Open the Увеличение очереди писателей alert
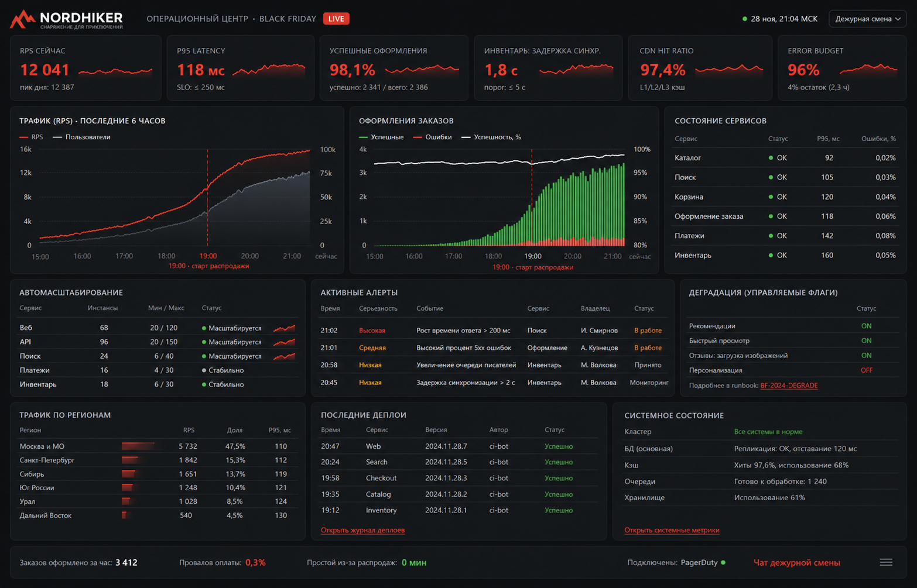Viewport: 917px width, 588px height. (x=493, y=365)
